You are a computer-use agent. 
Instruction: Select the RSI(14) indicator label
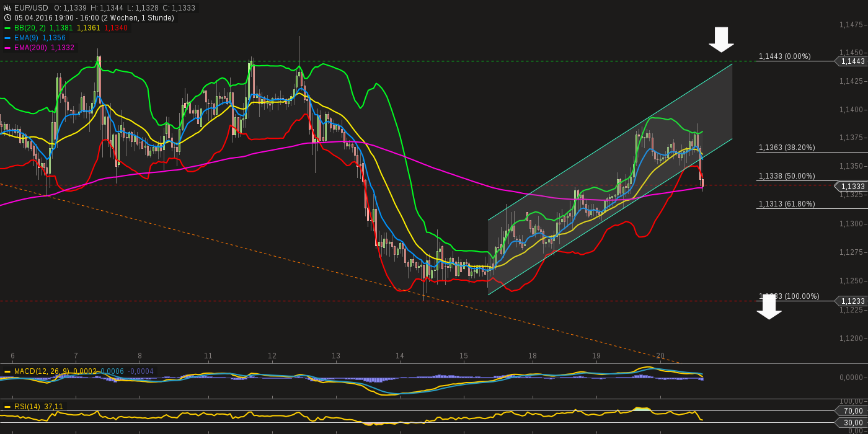pyautogui.click(x=27, y=407)
